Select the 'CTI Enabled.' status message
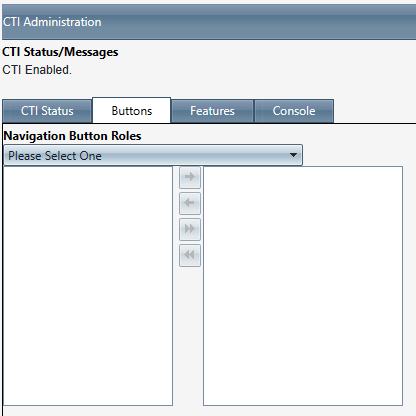This screenshot has height=416, width=416. (x=37, y=70)
